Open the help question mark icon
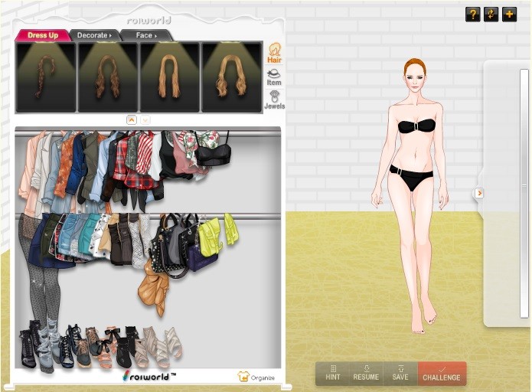 click(x=472, y=15)
